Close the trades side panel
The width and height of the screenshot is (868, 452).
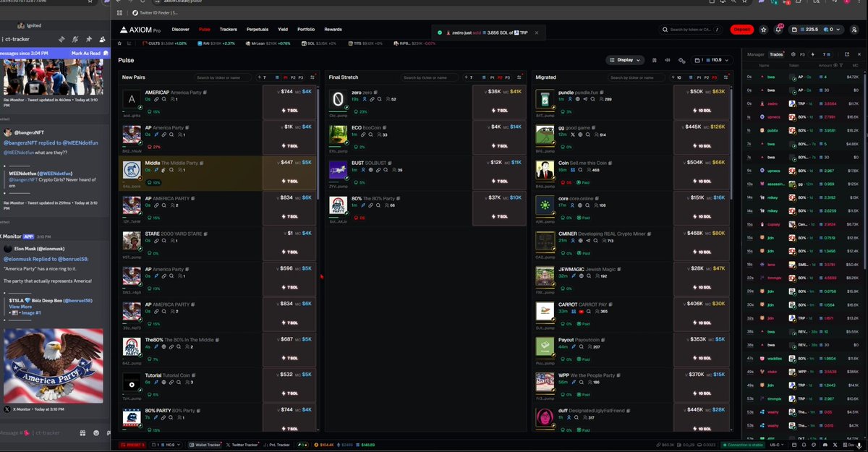click(859, 54)
